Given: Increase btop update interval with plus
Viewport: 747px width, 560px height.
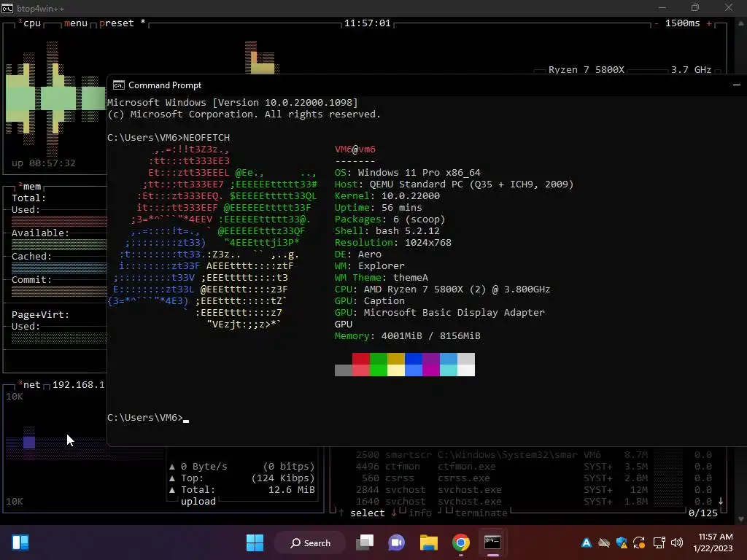Looking at the screenshot, I should [709, 23].
